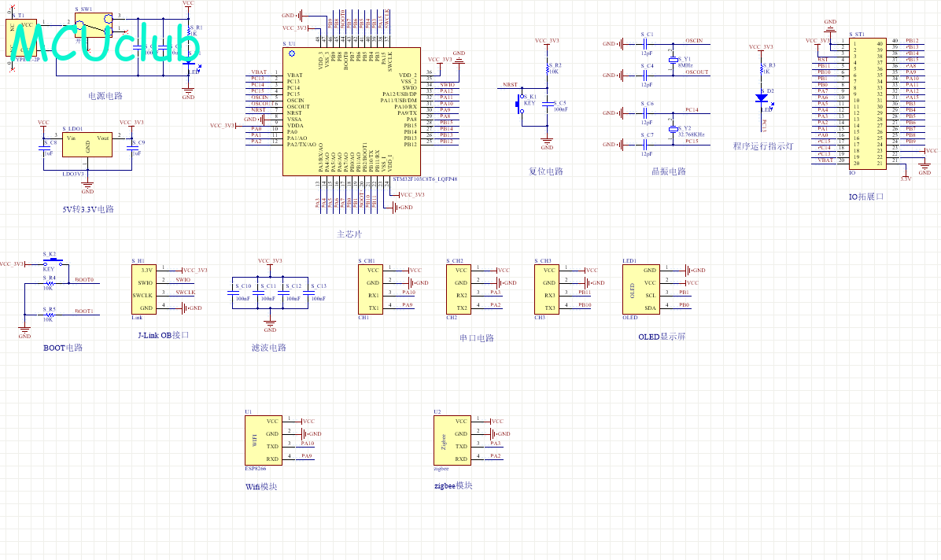Click the GND symbol under the reset circuit
The height and width of the screenshot is (560, 941).
(x=548, y=143)
